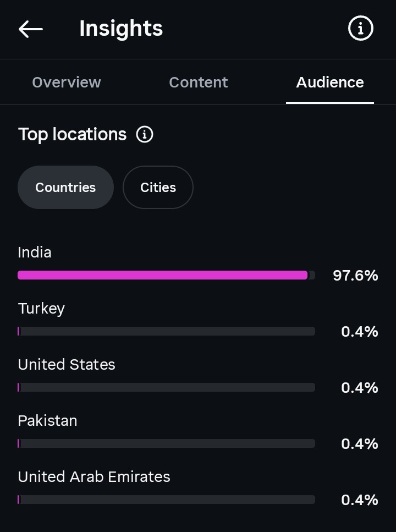Click the Turkey percentage bar
The image size is (396, 532).
tap(166, 331)
